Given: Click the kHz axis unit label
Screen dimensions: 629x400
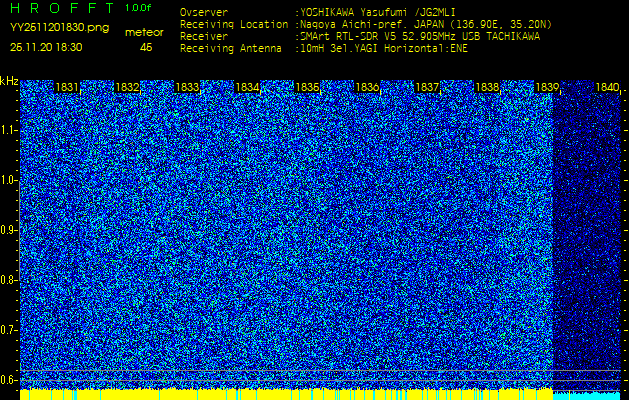Looking at the screenshot, I should [x=9, y=81].
